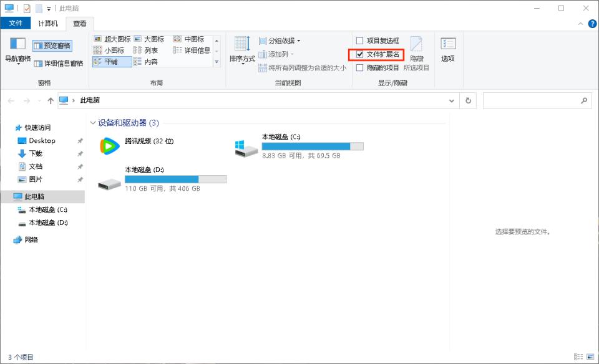Click the 超大图标 layout icon

(x=112, y=39)
